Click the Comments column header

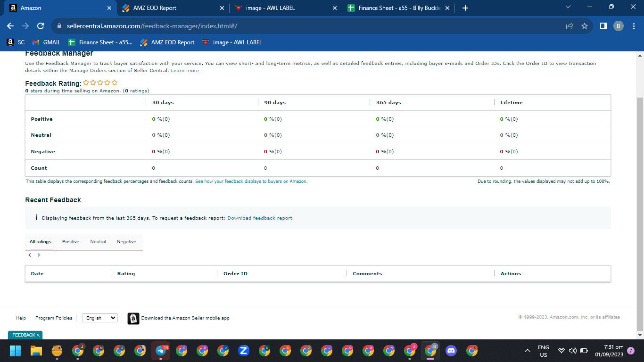367,274
